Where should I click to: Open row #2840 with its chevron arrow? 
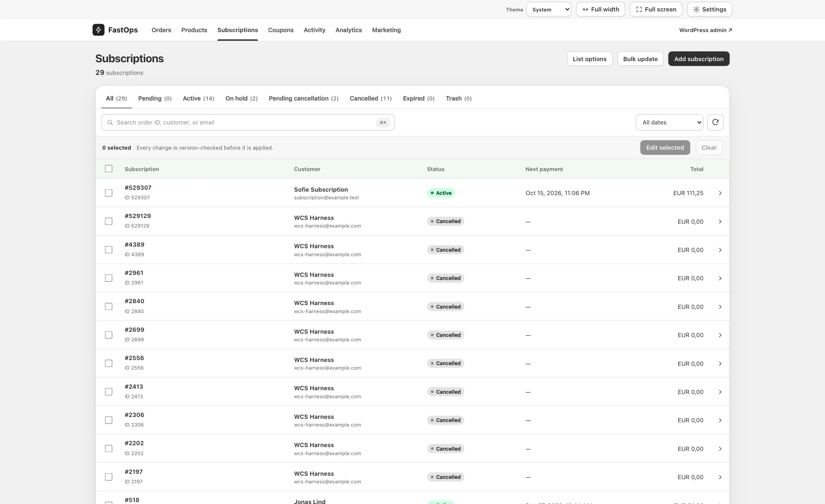[720, 307]
